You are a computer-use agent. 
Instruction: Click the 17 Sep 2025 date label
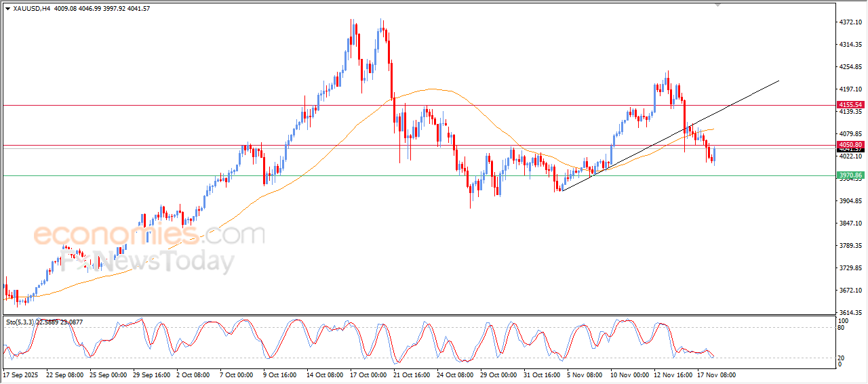click(x=19, y=375)
